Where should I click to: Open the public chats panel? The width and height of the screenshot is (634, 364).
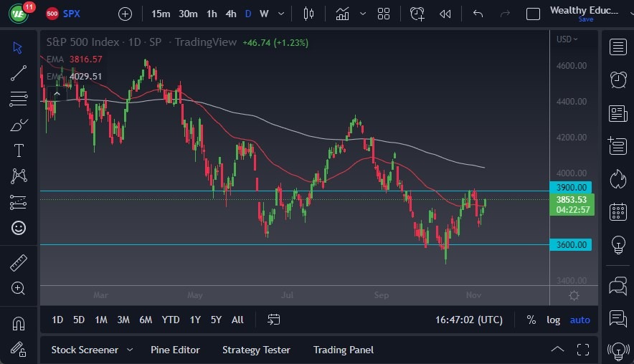(x=618, y=286)
